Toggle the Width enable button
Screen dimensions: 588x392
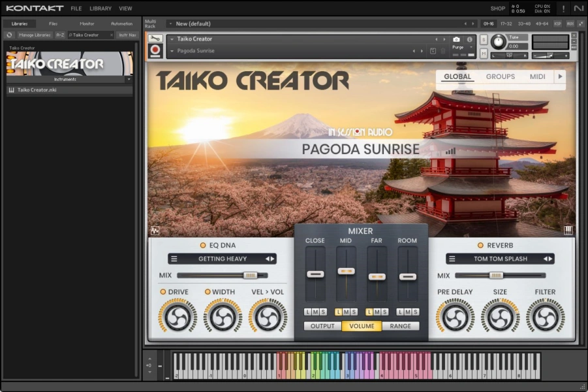(x=208, y=292)
